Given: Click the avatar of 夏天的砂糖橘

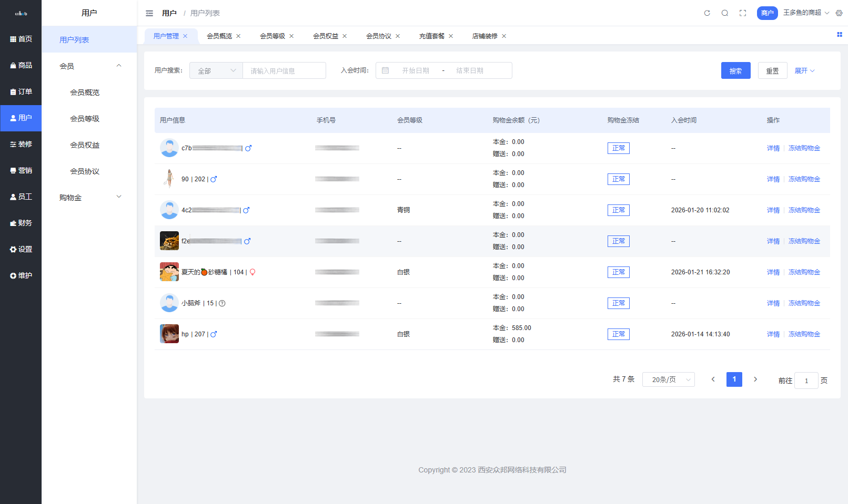Looking at the screenshot, I should [x=169, y=272].
